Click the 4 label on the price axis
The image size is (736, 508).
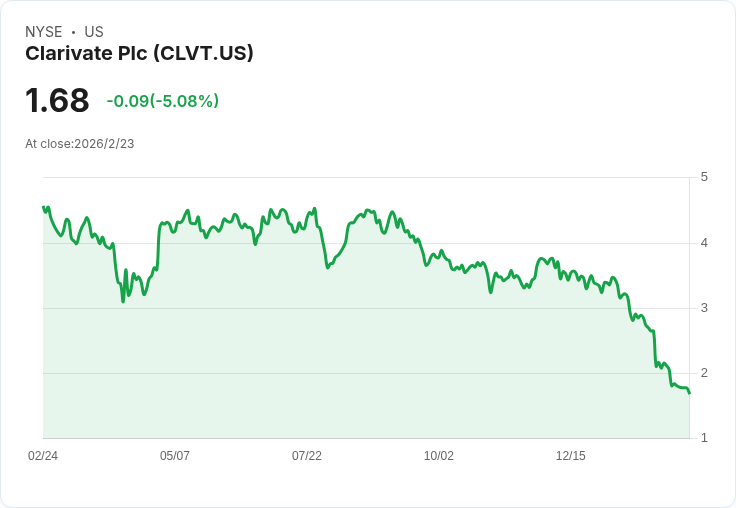coord(704,243)
